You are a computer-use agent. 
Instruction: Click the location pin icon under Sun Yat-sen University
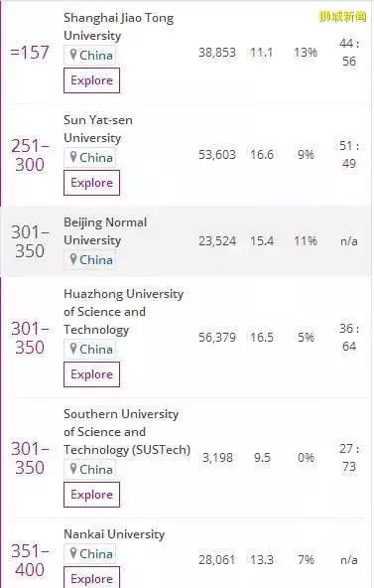pyautogui.click(x=73, y=157)
